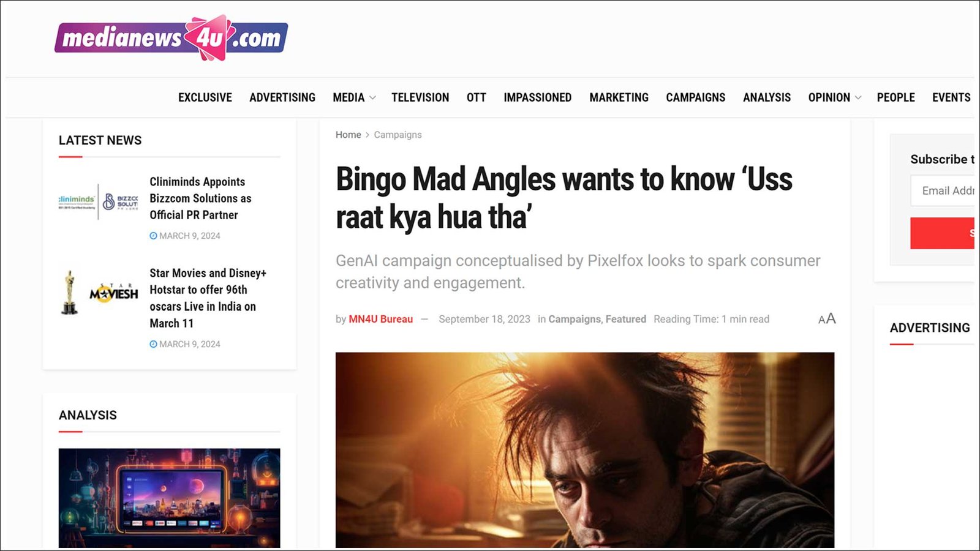Image resolution: width=980 pixels, height=551 pixels.
Task: Click the Email Address input field
Action: (943, 190)
